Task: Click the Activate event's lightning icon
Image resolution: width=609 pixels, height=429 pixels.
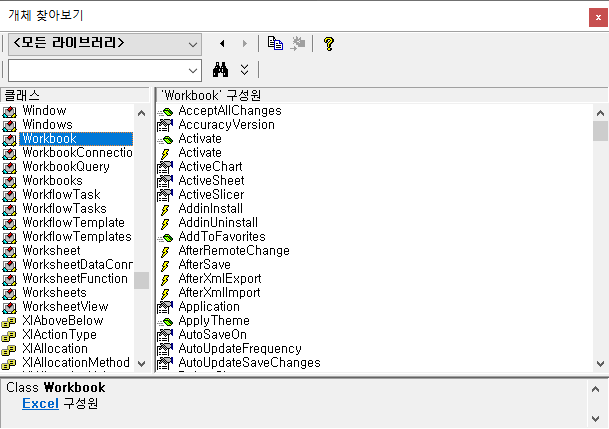Action: point(165,153)
